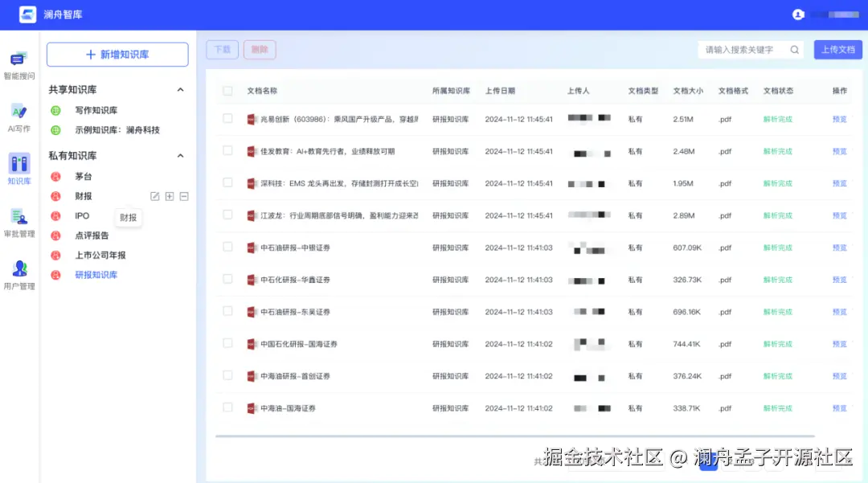Check the box for 江波龙 row
This screenshot has width=868, height=483.
click(227, 215)
